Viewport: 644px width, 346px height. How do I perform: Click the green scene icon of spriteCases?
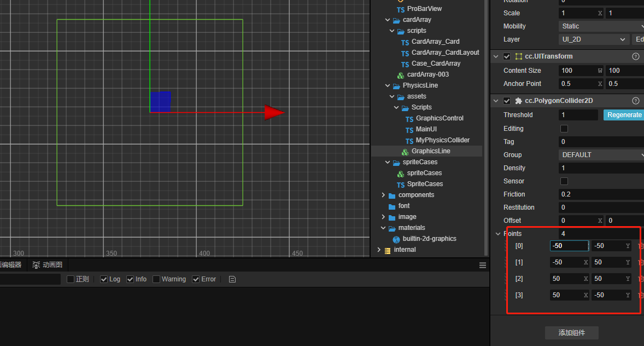point(400,174)
